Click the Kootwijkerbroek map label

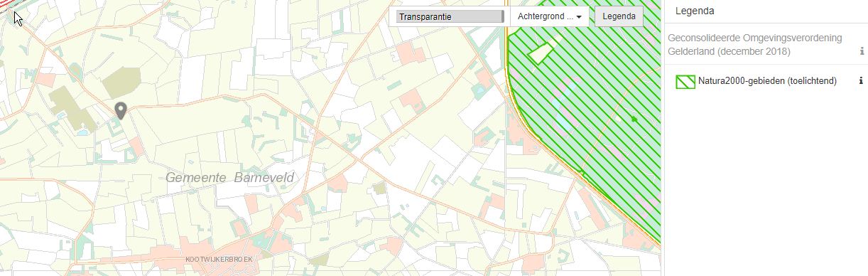click(x=218, y=260)
